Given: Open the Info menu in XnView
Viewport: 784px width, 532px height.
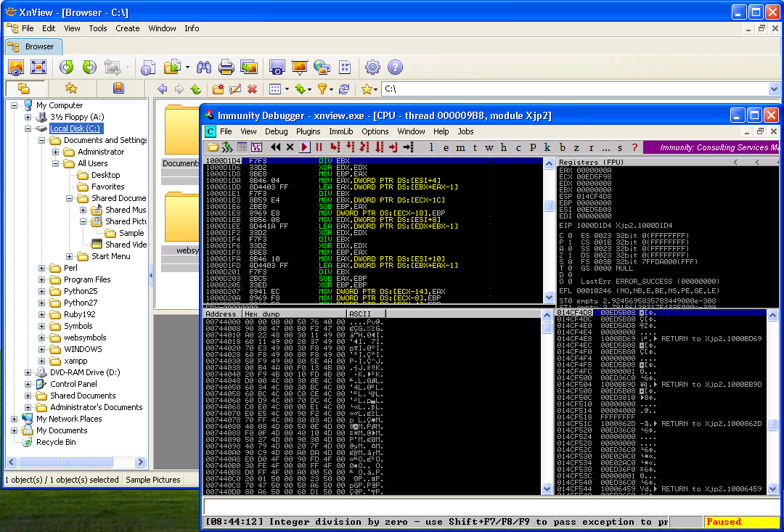Looking at the screenshot, I should point(192,28).
